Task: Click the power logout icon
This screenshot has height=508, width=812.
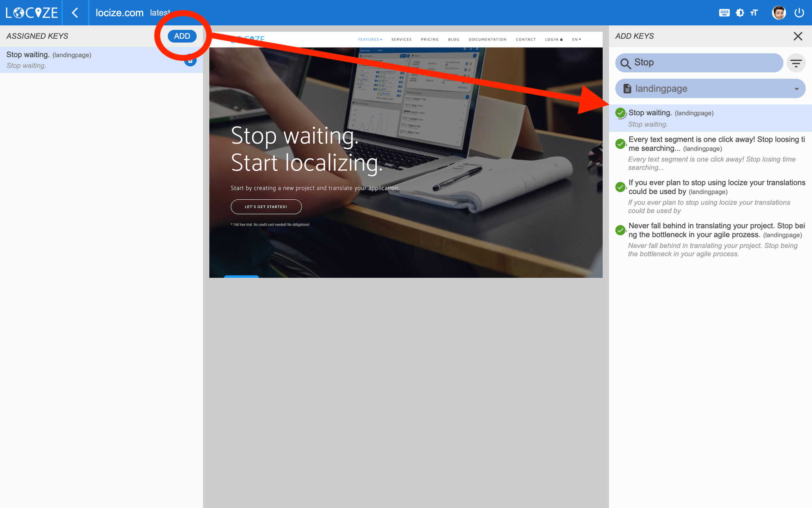Action: coord(799,13)
